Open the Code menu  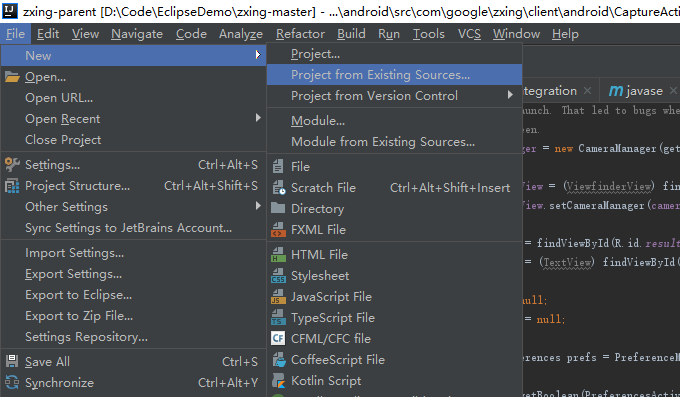pos(191,34)
